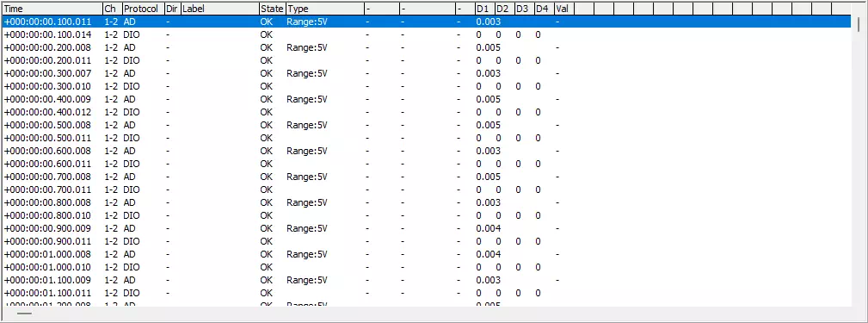
Task: Select the row at +000:00:00.700.008
Action: coord(426,177)
